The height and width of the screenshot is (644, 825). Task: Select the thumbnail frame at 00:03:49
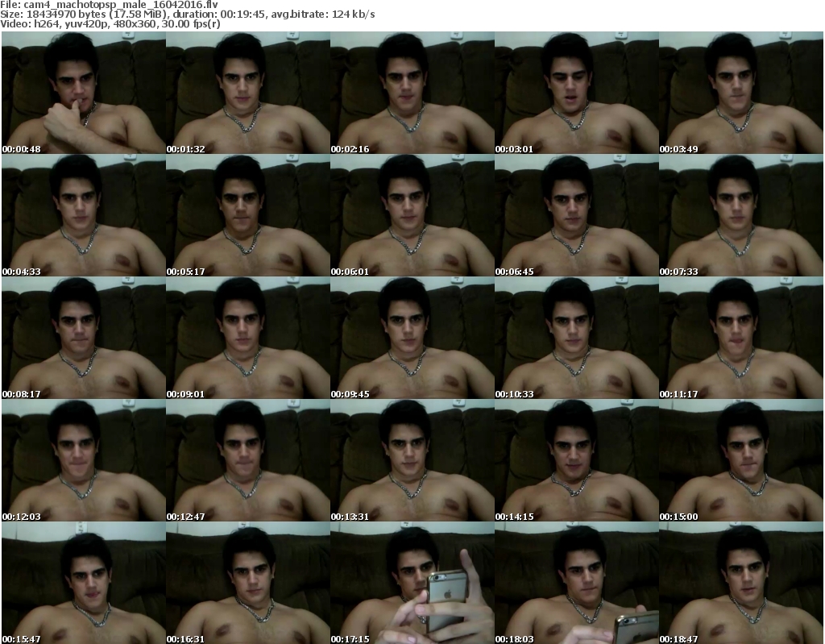coord(741,93)
